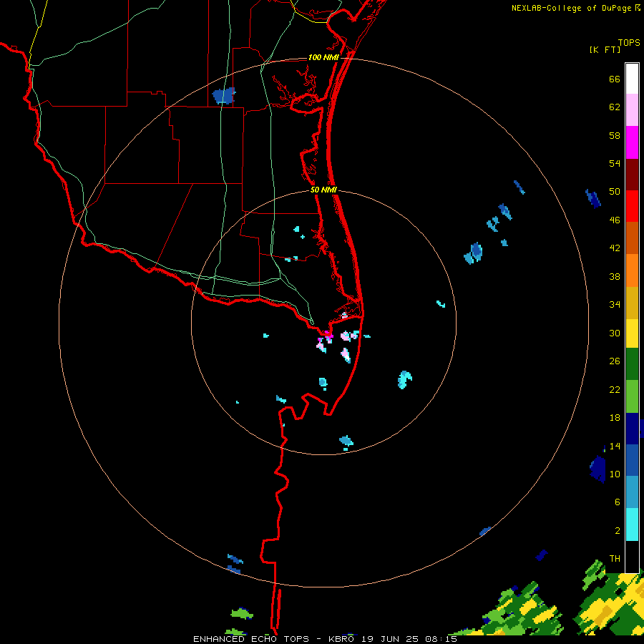Pick the light blue legend swatch
644x644 pixels.
[632, 492]
